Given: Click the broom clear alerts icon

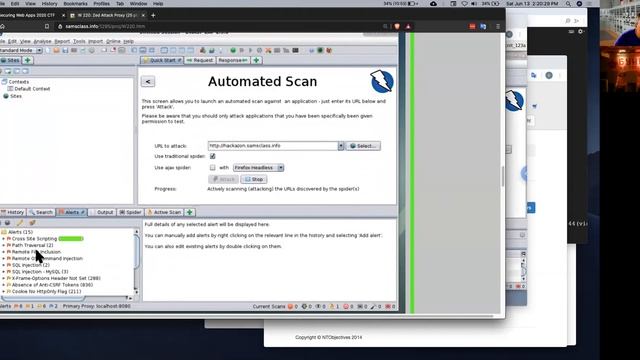Looking at the screenshot, I should tap(32, 223).
